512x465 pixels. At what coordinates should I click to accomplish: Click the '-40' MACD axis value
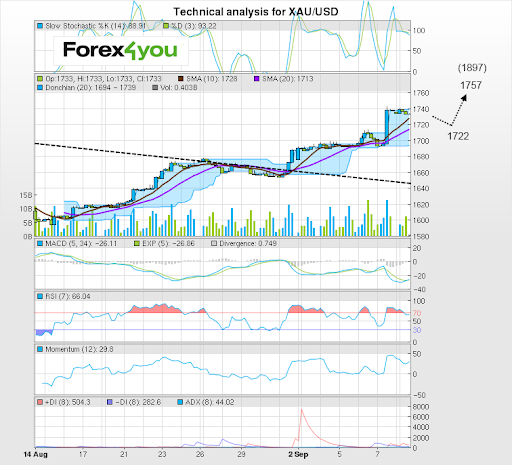pos(419,289)
